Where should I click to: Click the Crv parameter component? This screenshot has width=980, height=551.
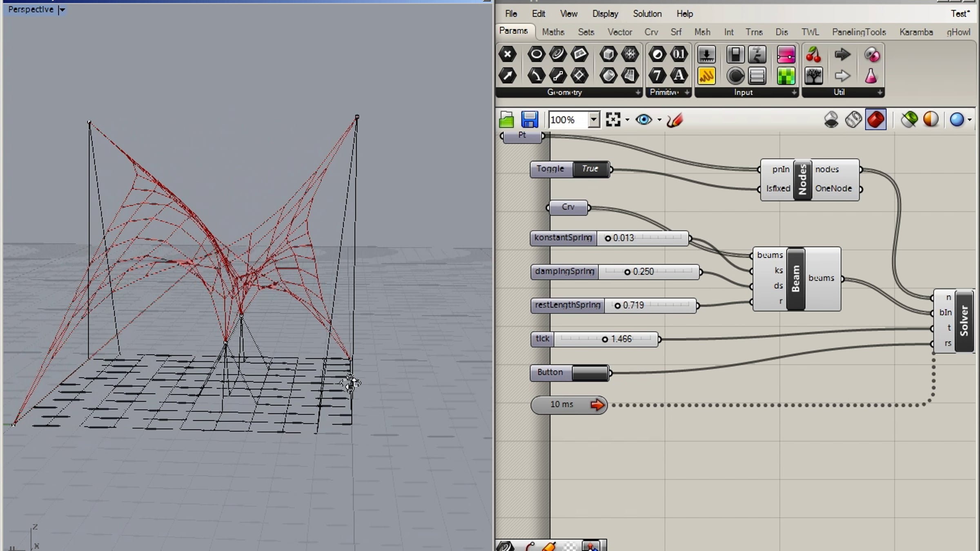pyautogui.click(x=568, y=207)
